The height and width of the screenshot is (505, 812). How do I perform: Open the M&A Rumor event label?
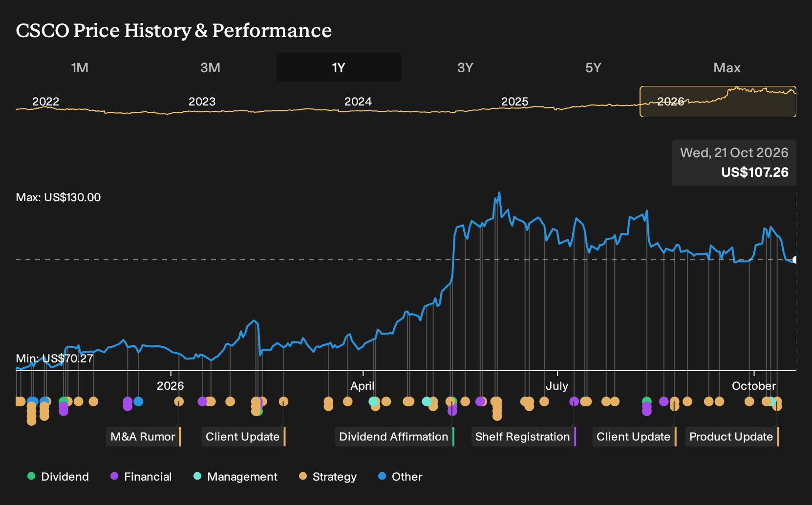click(143, 437)
